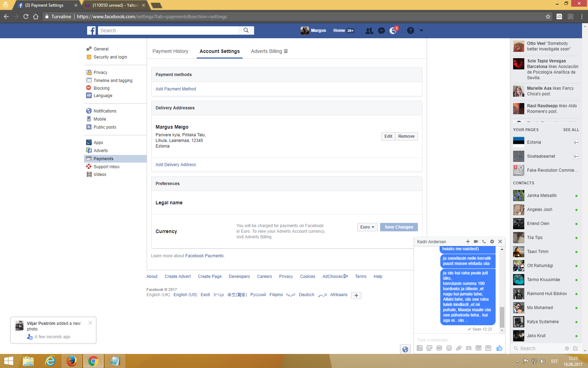Click the Adobe PDF extension icon
Viewport: 588px width, 368px height.
click(570, 16)
